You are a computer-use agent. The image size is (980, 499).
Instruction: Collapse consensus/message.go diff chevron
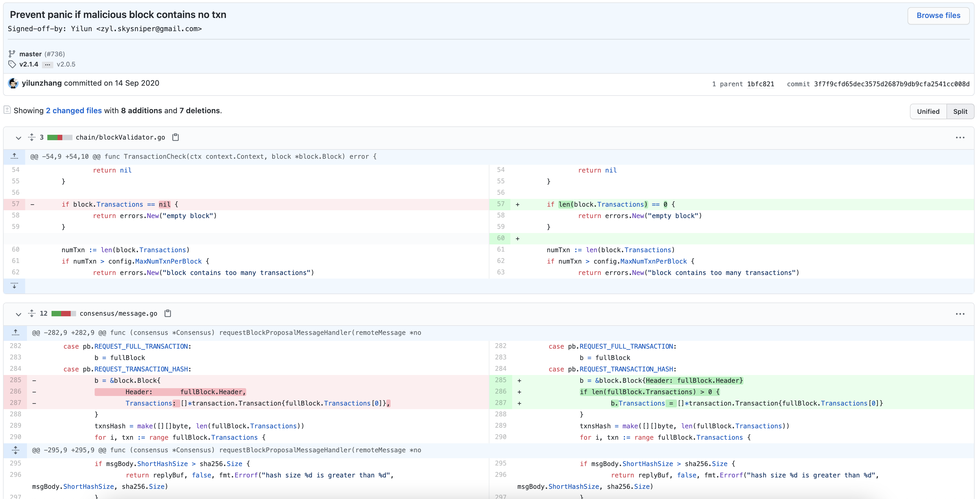18,314
